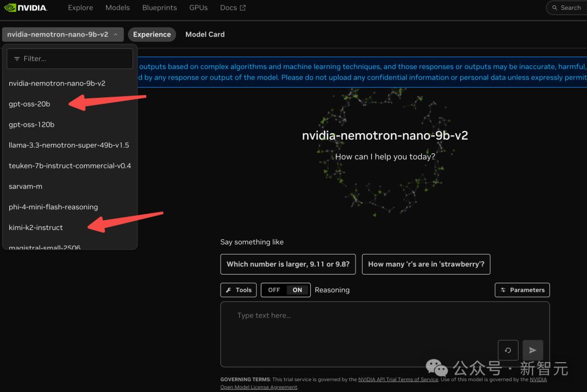Image resolution: width=587 pixels, height=392 pixels.
Task: Pick llama-3.3-nemotron-super-49b-v1.5 model
Action: pos(68,145)
